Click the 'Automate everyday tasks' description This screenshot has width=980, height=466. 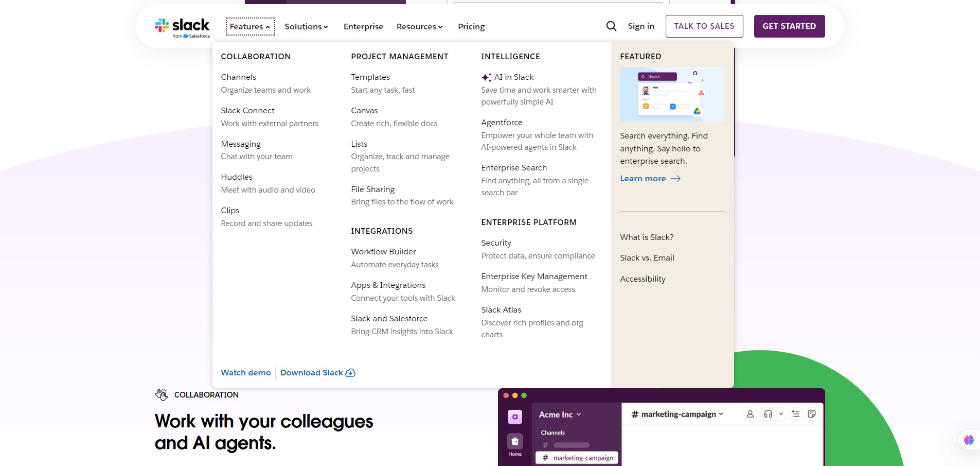395,265
